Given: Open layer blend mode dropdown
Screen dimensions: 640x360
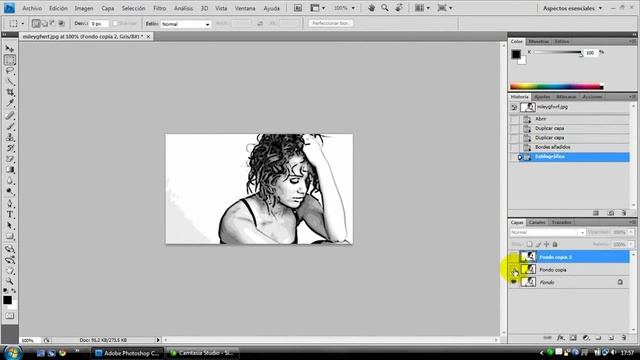Looking at the screenshot, I should click(547, 232).
